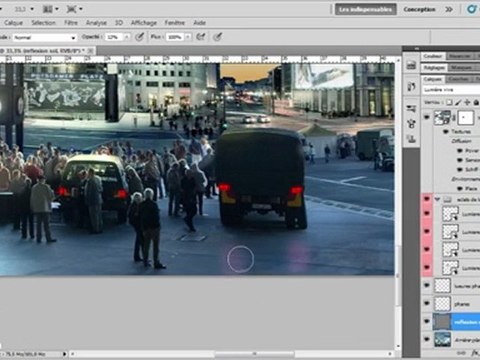This screenshot has height=360, width=480.
Task: Collapse the éclats de lumière group triangle
Action: point(437,199)
